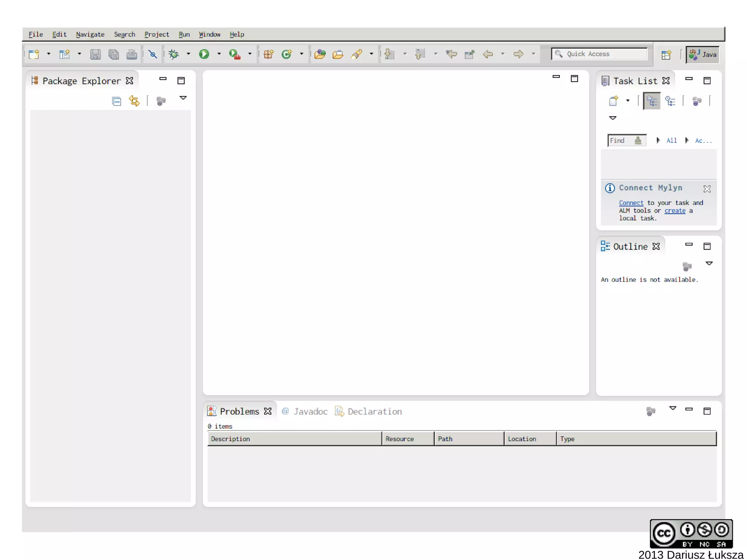Toggle Link with Editor in Package Explorer
This screenshot has height=560, width=747.
click(x=134, y=101)
